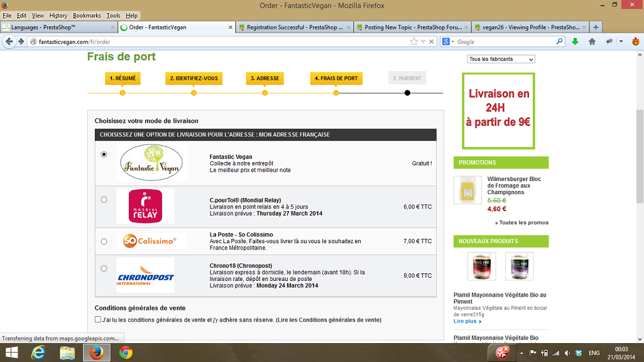
Task: Switch to Firefox in the taskbar
Action: coord(97,353)
